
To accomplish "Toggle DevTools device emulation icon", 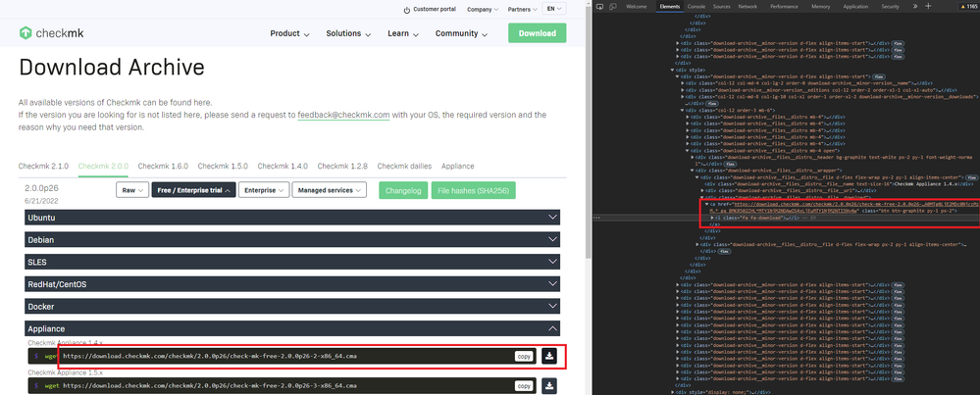I will pyautogui.click(x=613, y=6).
